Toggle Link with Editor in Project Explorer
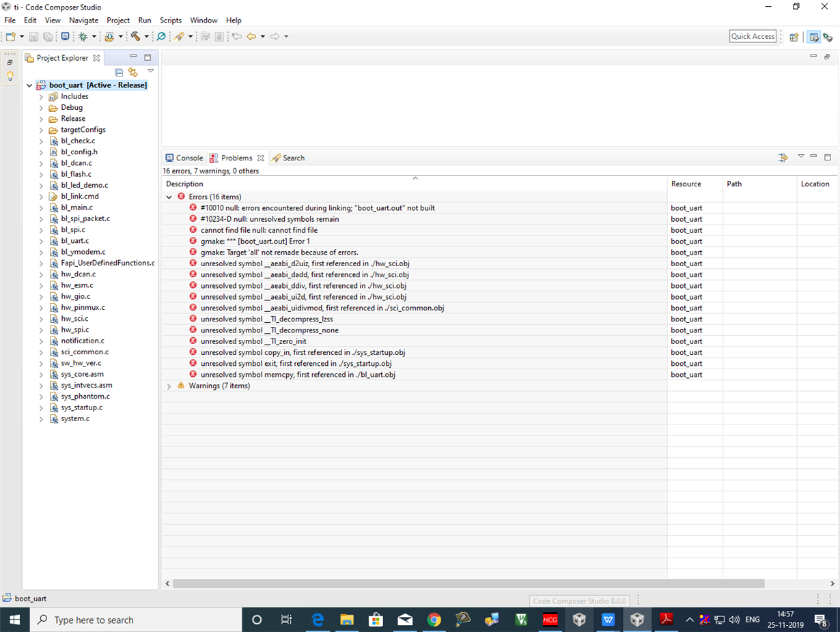Viewport: 840px width, 632px height. (x=132, y=72)
